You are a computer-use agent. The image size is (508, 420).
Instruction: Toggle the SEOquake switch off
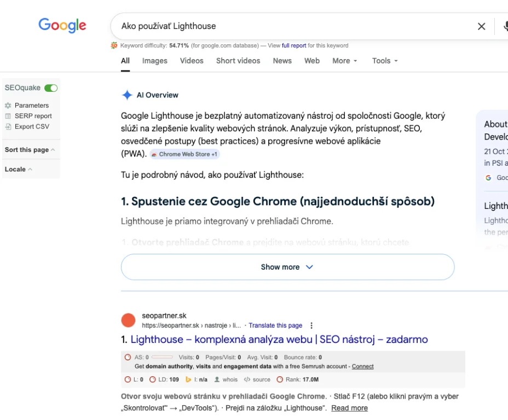click(51, 88)
